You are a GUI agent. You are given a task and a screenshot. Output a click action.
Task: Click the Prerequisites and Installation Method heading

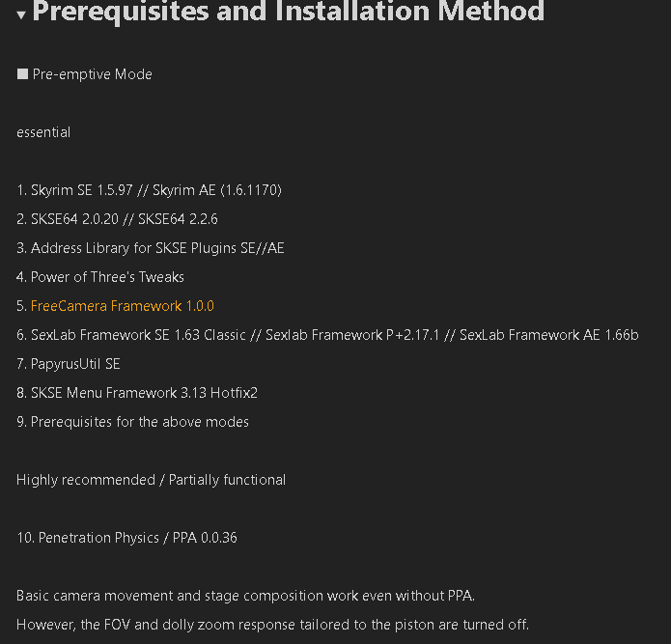[x=289, y=12]
